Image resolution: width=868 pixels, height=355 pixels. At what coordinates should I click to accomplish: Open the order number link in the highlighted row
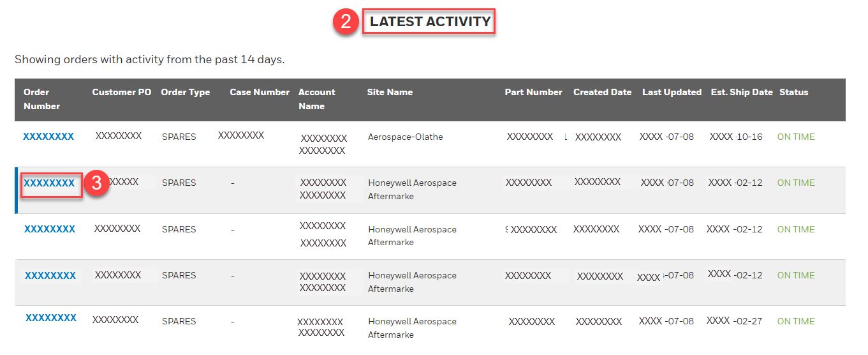click(x=49, y=183)
